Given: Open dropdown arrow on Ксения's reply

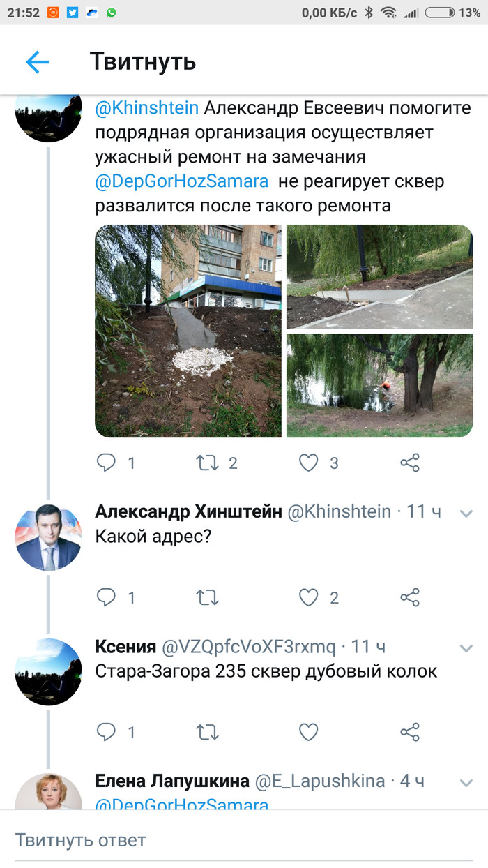Looking at the screenshot, I should (466, 648).
